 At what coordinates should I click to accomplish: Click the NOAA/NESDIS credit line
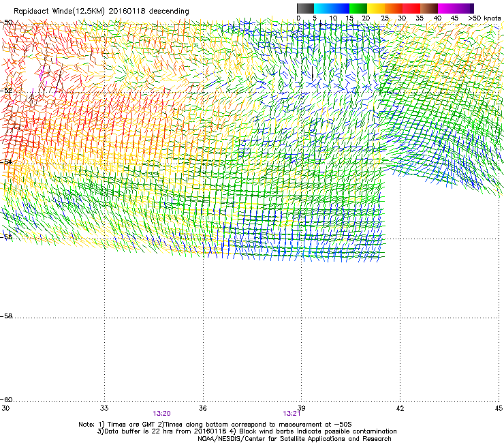[294, 439]
